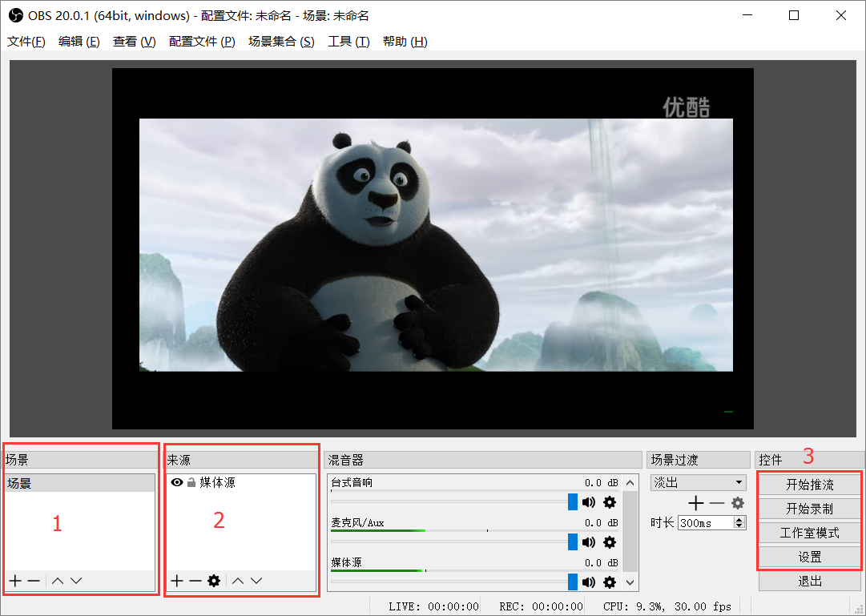This screenshot has height=616, width=866.
Task: Maximize the OBS window
Action: pyautogui.click(x=794, y=15)
